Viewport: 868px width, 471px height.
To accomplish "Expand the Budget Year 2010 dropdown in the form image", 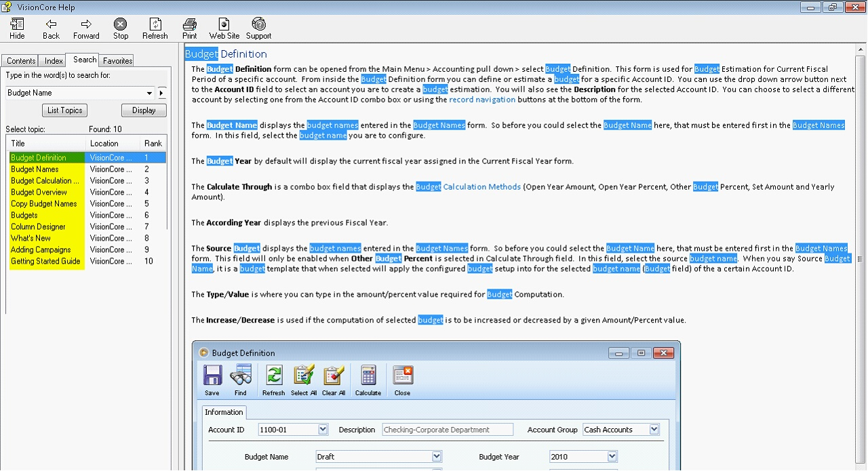I will click(612, 457).
